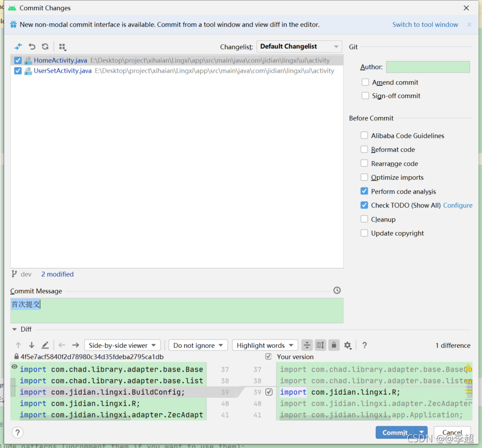Click the Author input field
Viewport: 482px width, 448px height.
click(428, 67)
